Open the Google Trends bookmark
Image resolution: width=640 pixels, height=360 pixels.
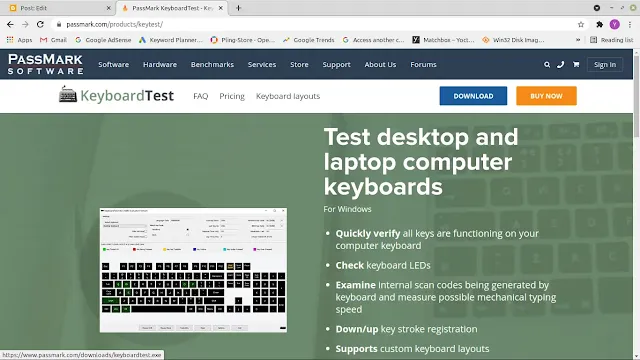point(309,40)
